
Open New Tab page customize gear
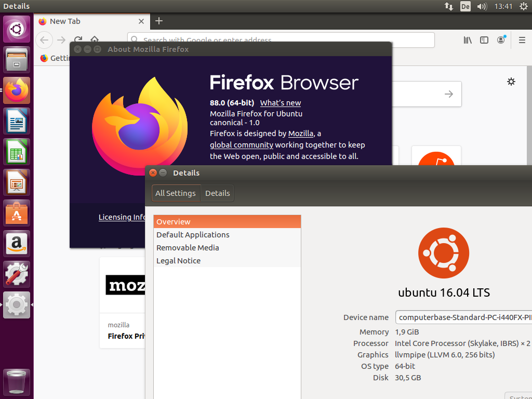[x=511, y=82]
